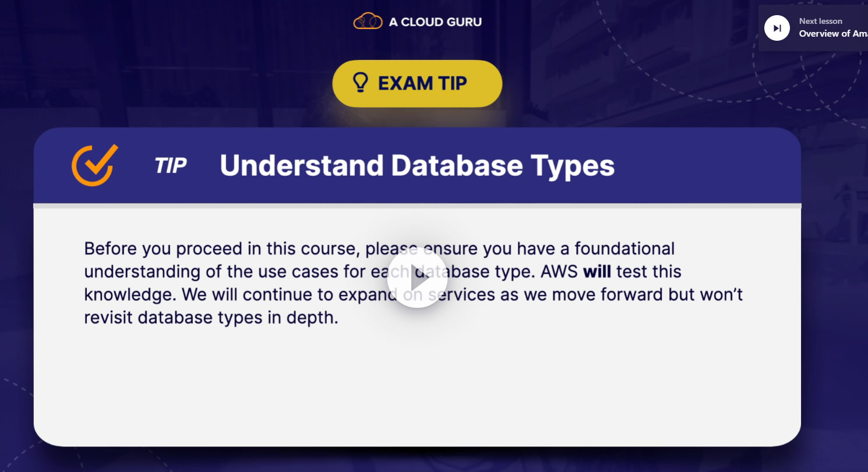Click the bold word 'will' in the paragraph
Viewport: 868px width, 472px height.
(597, 272)
